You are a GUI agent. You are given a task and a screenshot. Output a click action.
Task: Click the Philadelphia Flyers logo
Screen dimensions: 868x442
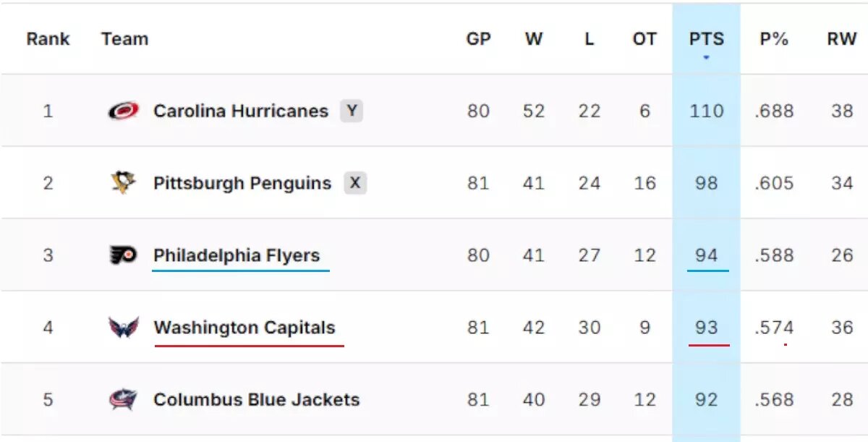(123, 254)
